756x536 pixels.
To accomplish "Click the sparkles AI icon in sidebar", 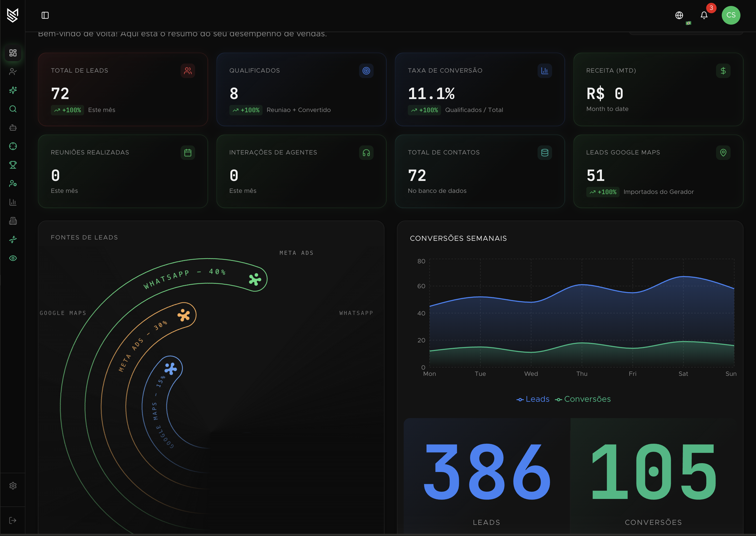I will (13, 90).
